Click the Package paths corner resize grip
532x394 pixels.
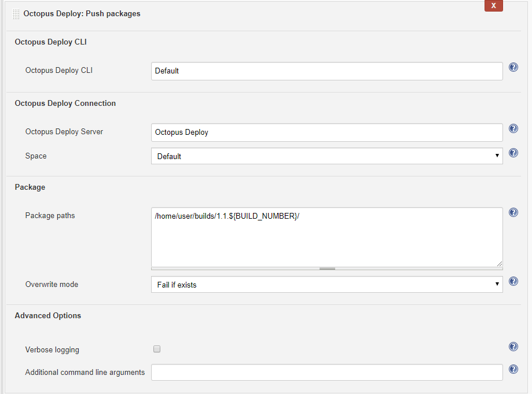click(499, 263)
